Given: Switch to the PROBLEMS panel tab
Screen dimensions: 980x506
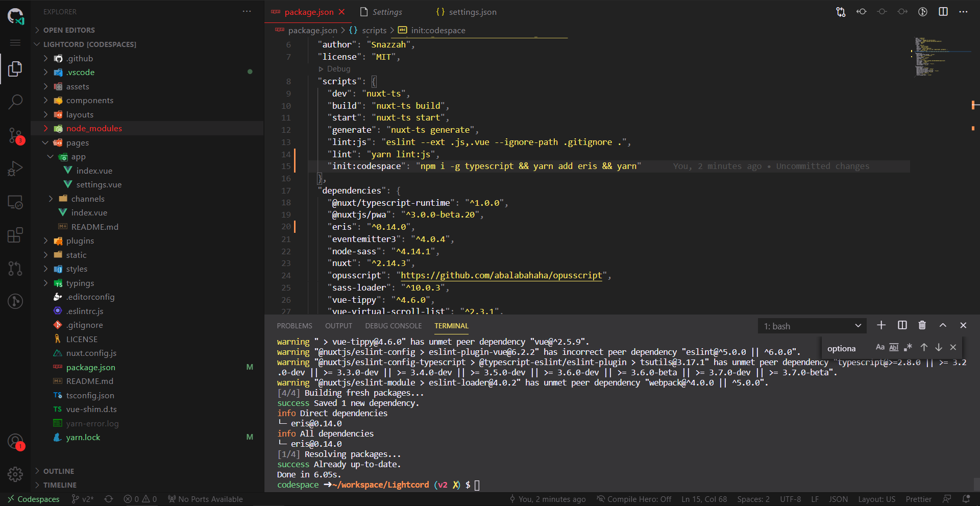Looking at the screenshot, I should coord(295,326).
